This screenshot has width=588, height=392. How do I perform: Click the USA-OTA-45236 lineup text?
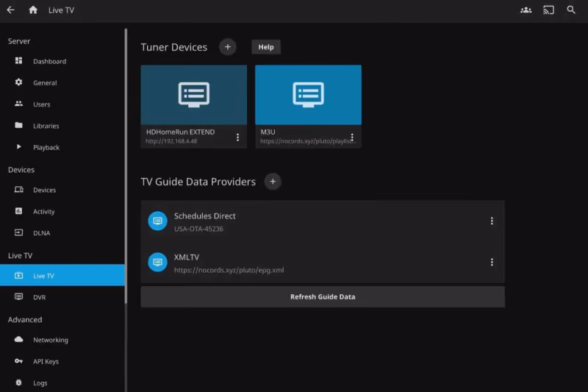198,229
